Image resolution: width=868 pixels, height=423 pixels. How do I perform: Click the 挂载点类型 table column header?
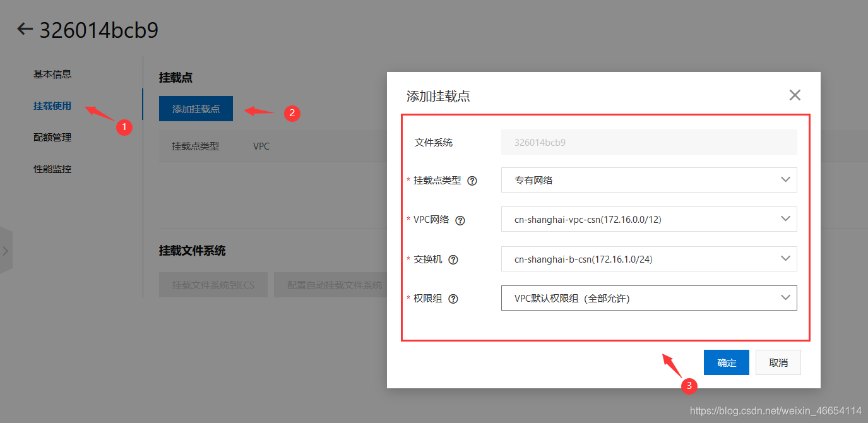196,146
